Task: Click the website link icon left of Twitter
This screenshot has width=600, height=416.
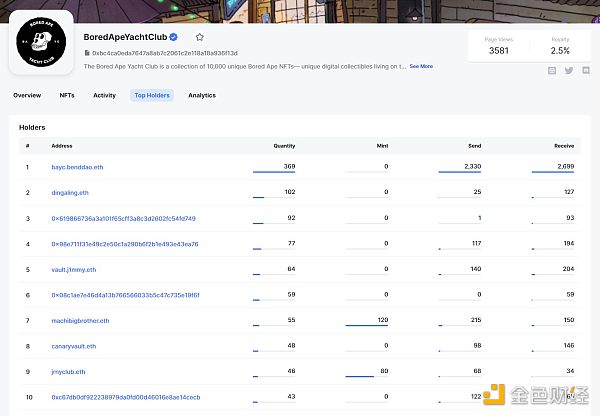Action: pyautogui.click(x=553, y=70)
